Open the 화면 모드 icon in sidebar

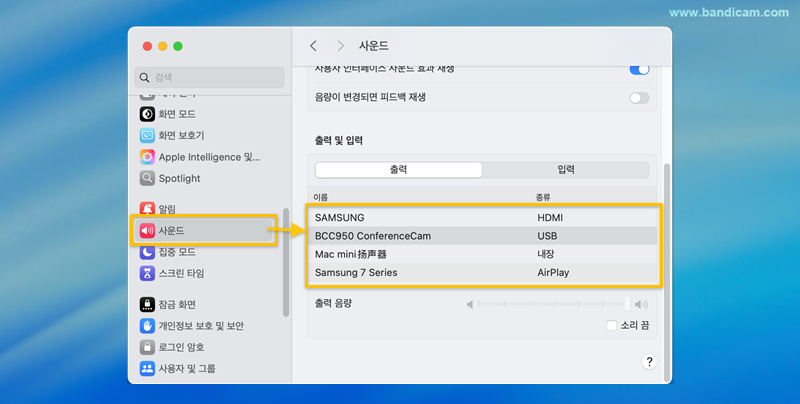pyautogui.click(x=147, y=114)
